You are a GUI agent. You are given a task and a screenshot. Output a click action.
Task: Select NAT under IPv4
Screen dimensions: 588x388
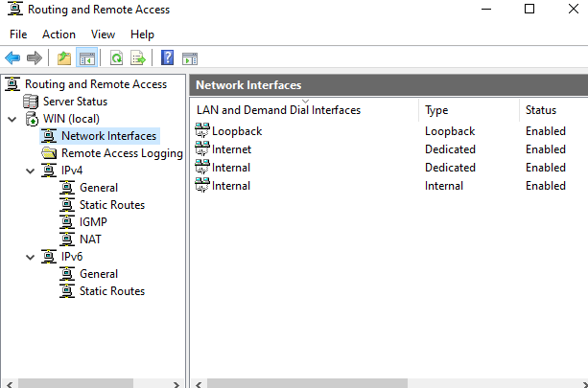click(x=90, y=240)
